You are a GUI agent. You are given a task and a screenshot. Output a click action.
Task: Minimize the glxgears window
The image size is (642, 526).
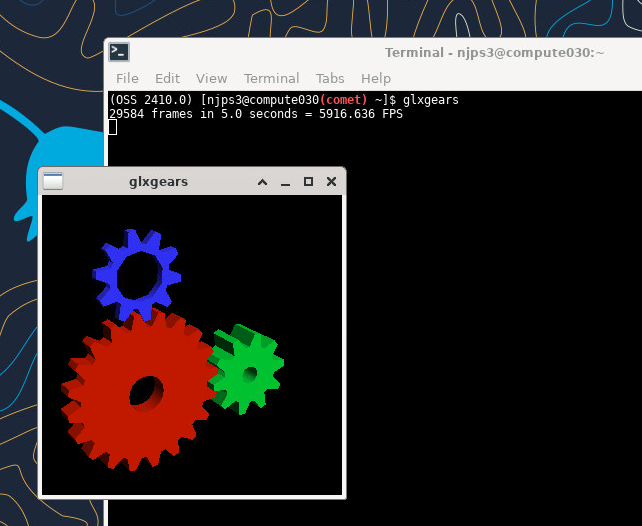pos(285,182)
